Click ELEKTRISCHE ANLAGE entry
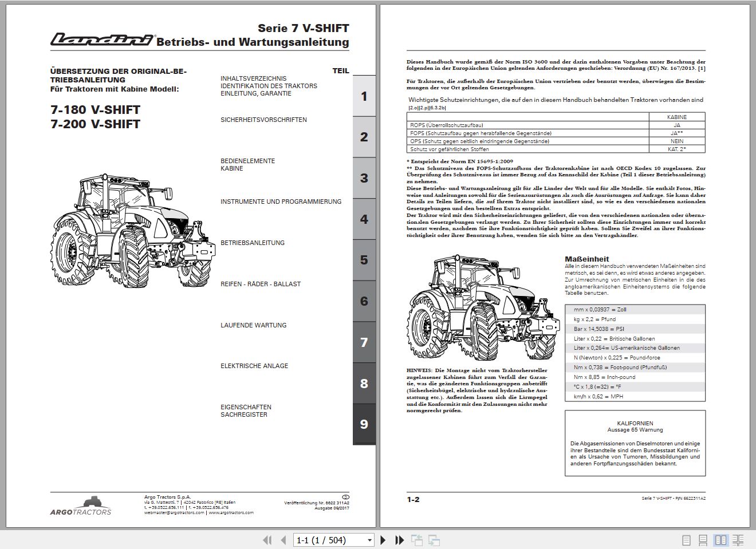The height and width of the screenshot is (549, 756). tap(254, 366)
